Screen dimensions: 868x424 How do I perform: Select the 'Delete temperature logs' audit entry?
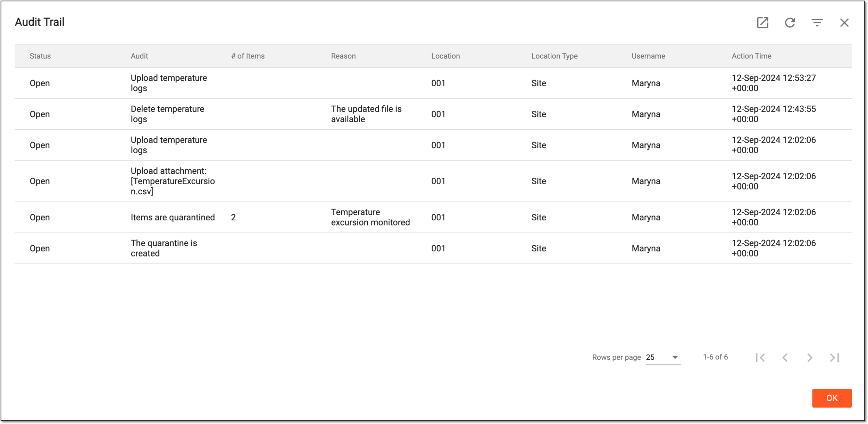point(167,114)
